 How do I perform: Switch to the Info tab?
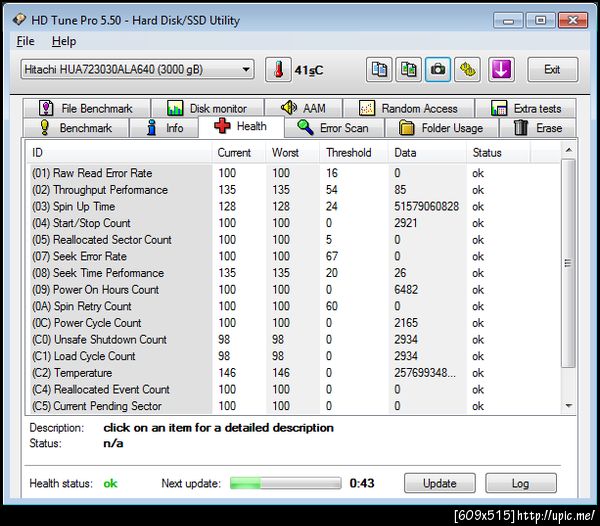[164, 128]
